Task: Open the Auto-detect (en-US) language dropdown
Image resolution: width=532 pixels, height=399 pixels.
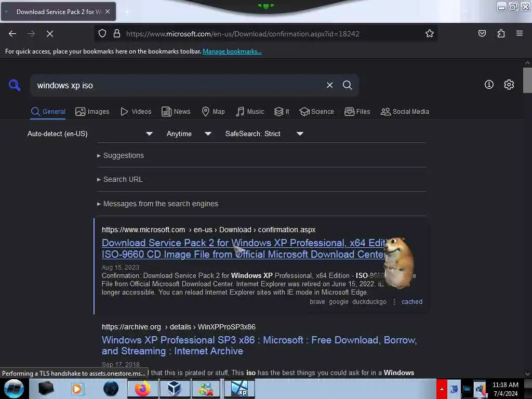Action: point(90,134)
